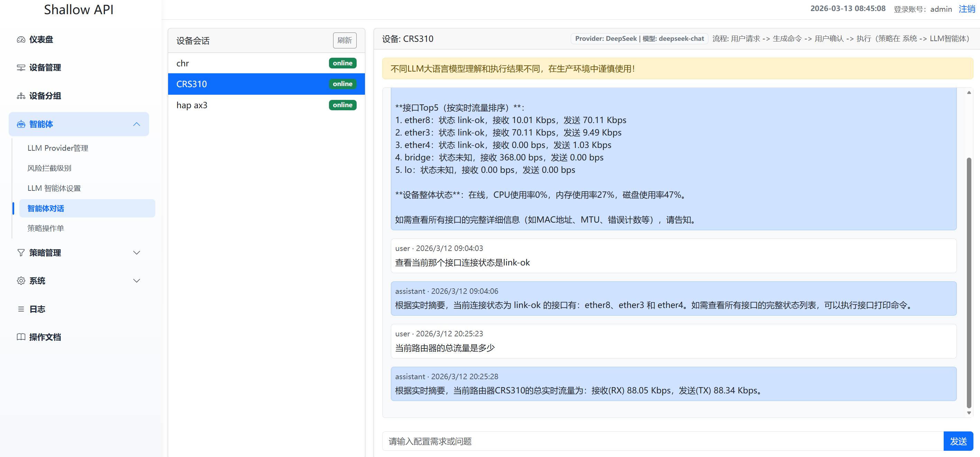
Task: Click the blue 发送 send button
Action: coord(958,441)
